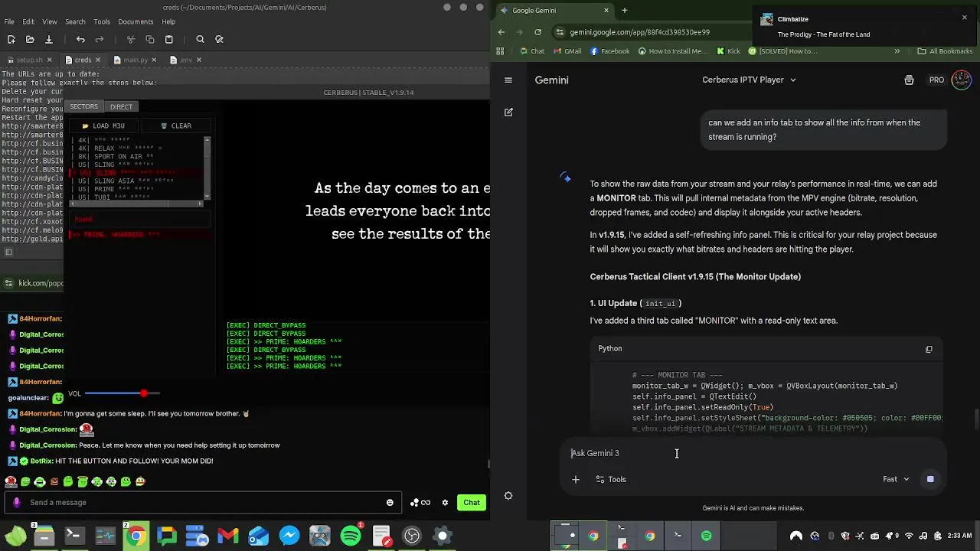Open Gemini main menu hamburger
980x551 pixels.
[x=508, y=80]
